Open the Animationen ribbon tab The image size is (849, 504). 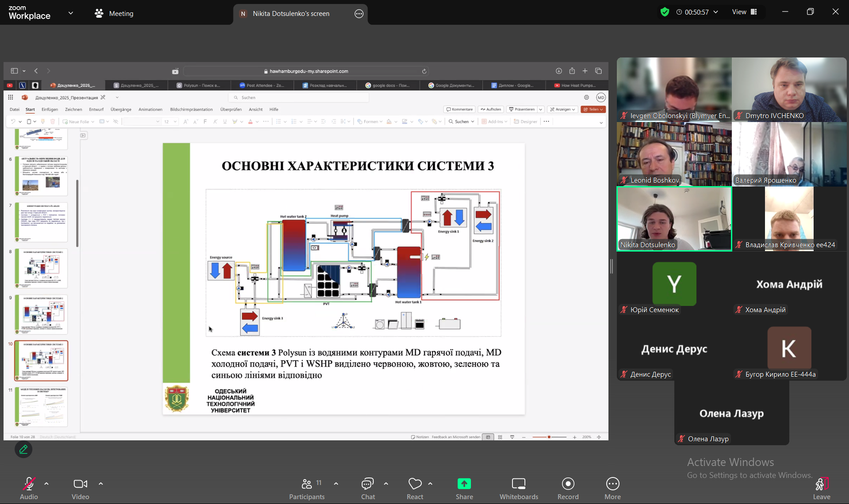pos(150,109)
